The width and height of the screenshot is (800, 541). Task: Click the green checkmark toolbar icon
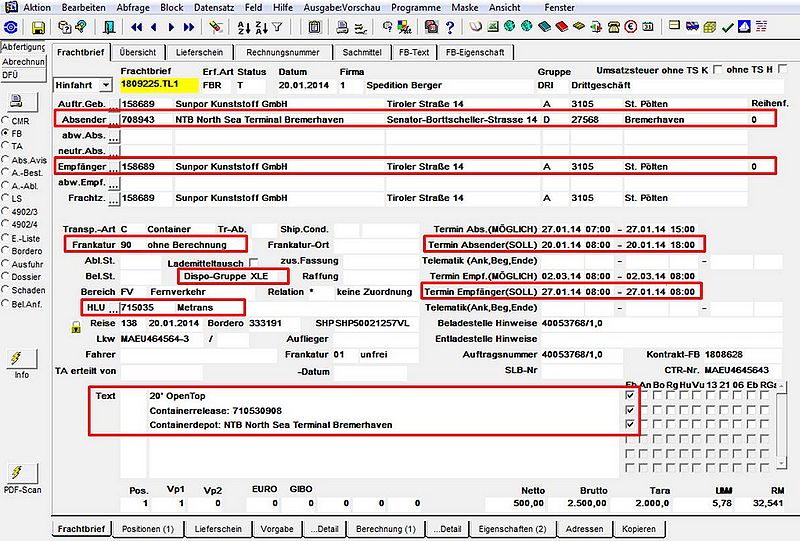tap(727, 28)
